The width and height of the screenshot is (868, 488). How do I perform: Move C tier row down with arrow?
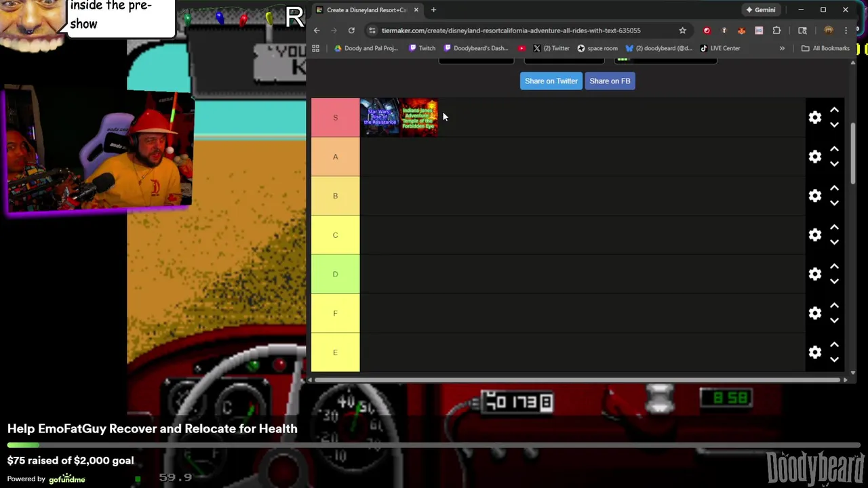(x=835, y=243)
